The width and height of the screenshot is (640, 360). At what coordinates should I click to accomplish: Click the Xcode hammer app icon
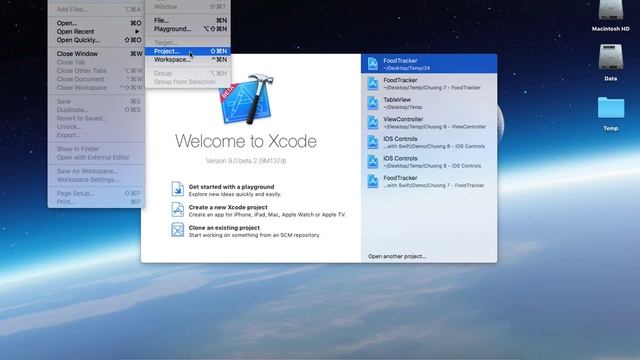[247, 99]
